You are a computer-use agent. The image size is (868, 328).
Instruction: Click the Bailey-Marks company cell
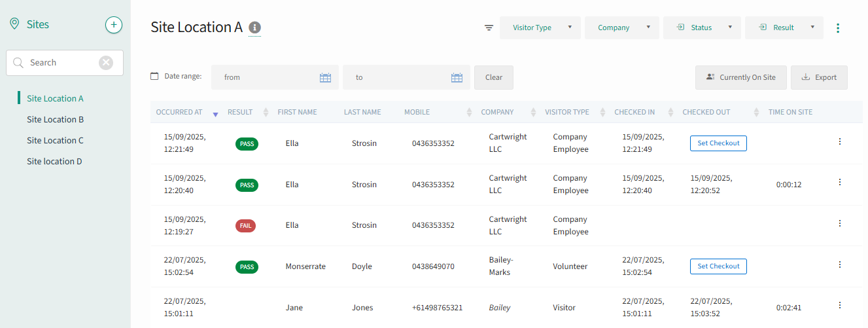502,266
